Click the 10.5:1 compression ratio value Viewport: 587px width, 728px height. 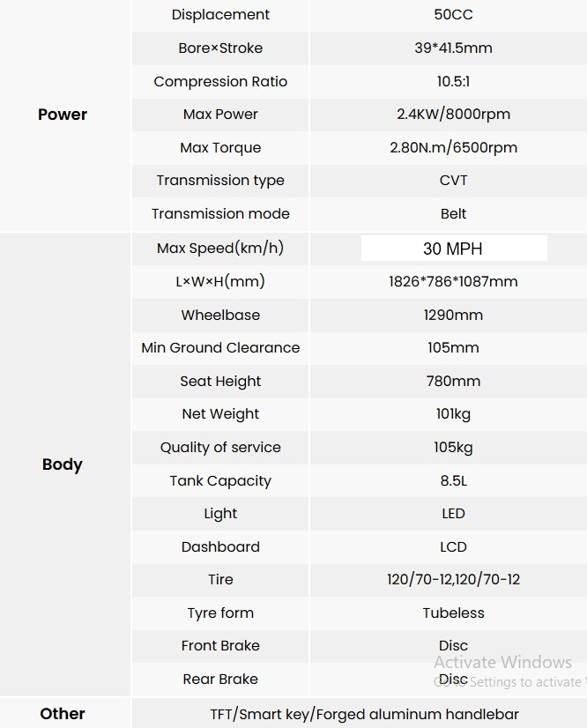453,81
